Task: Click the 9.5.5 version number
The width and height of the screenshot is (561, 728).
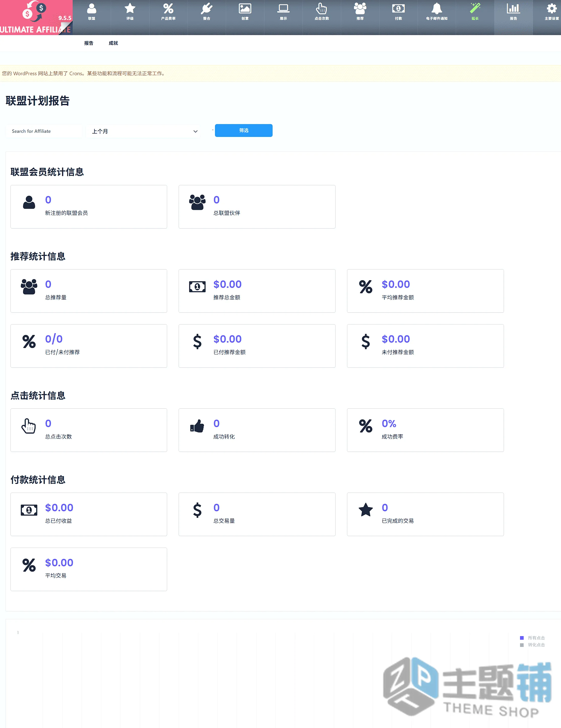Action: point(65,18)
